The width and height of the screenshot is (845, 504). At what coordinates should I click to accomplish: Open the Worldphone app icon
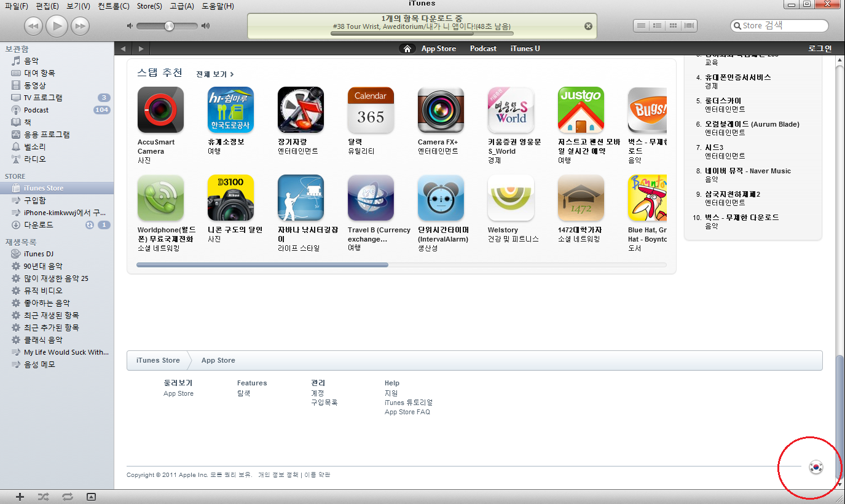pyautogui.click(x=160, y=198)
